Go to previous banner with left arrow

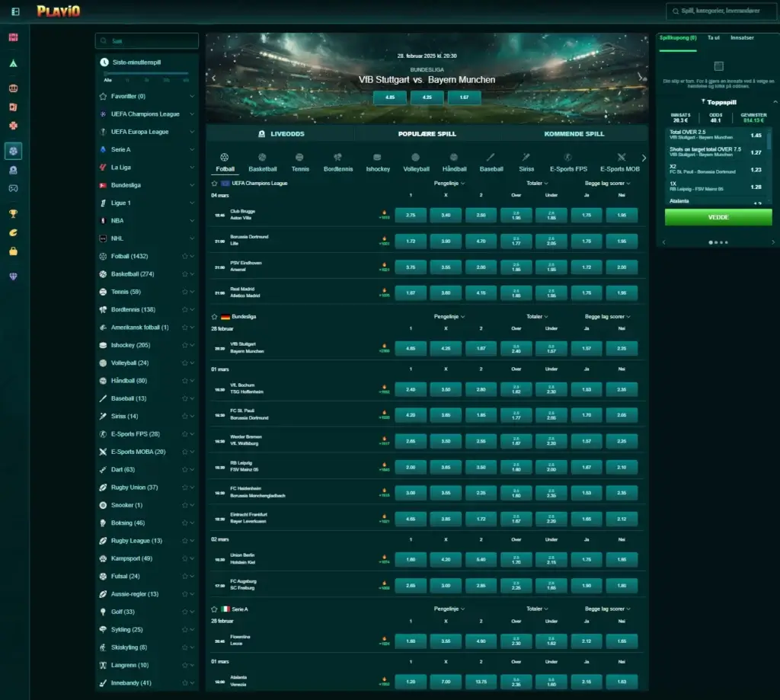coord(214,78)
